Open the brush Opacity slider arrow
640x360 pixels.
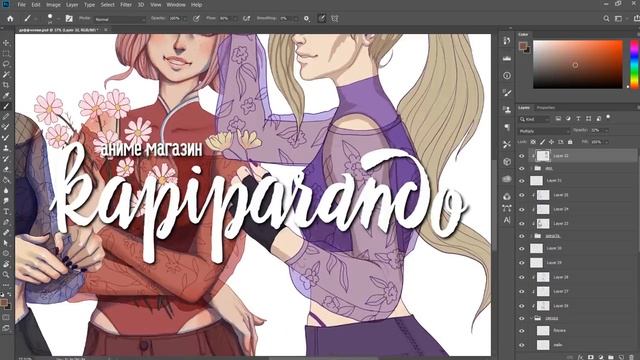point(185,19)
